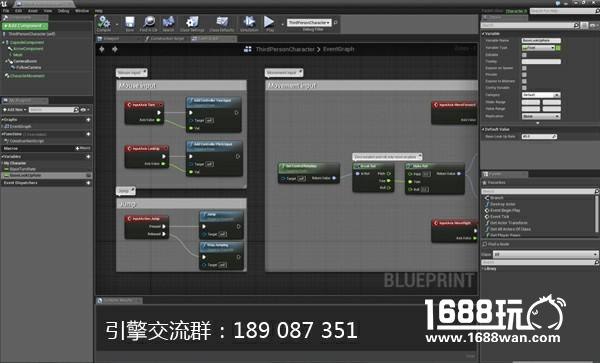Expand advanced Variable properties arrow
The height and width of the screenshot is (363, 600).
(x=538, y=123)
